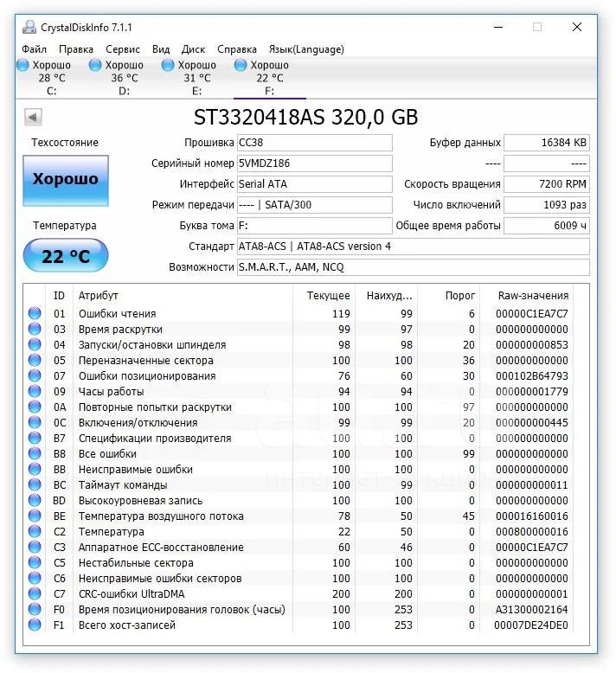Click status icon for Аппаратное ECC-восстановление row
Screen dimensions: 616x673
pyautogui.click(x=35, y=548)
